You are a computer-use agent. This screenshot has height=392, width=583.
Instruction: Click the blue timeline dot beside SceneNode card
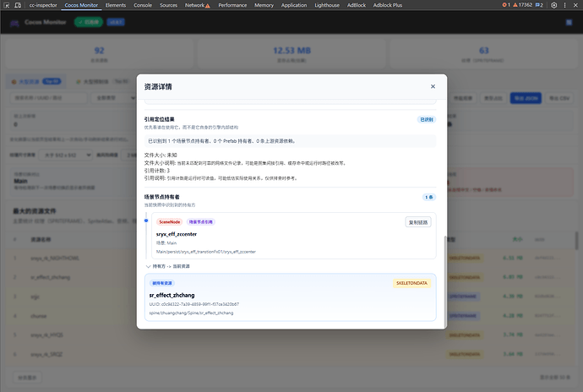coord(146,220)
